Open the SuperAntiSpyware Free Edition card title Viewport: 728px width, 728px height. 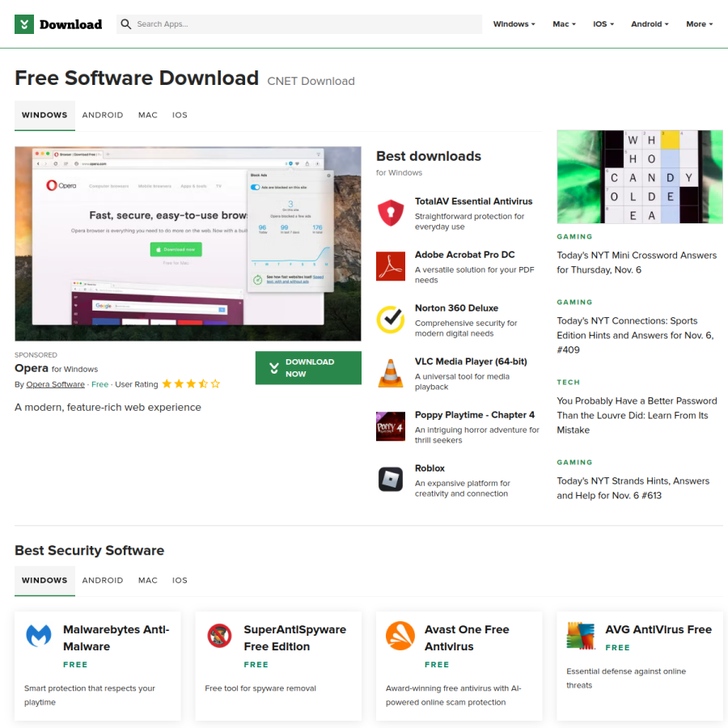(x=294, y=638)
